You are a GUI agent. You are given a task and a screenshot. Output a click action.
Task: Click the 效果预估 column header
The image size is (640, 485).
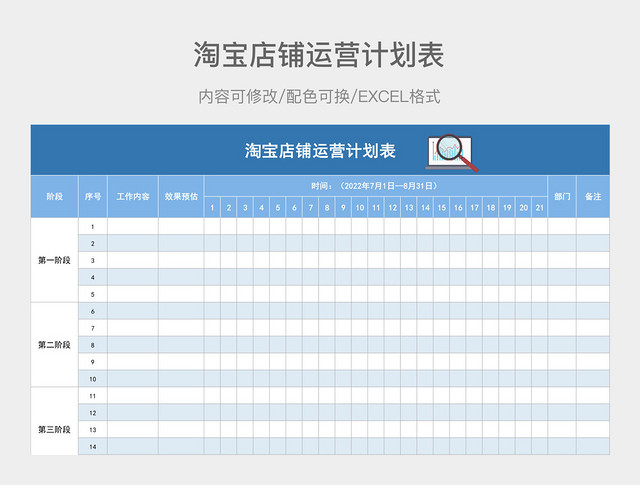click(181, 196)
